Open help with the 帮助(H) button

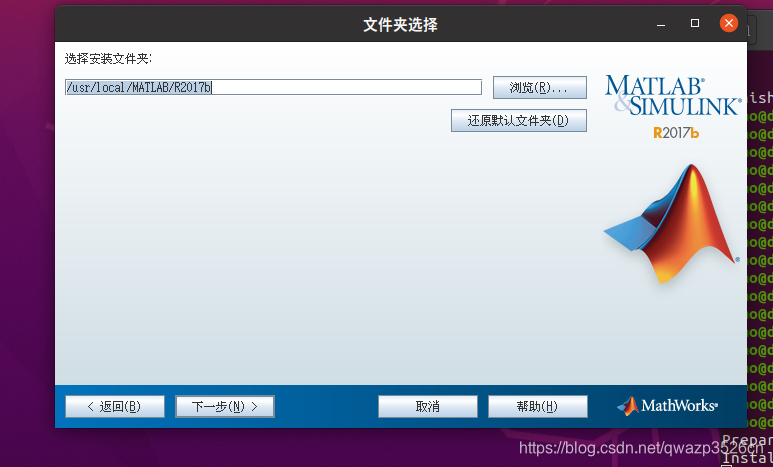[x=538, y=407]
